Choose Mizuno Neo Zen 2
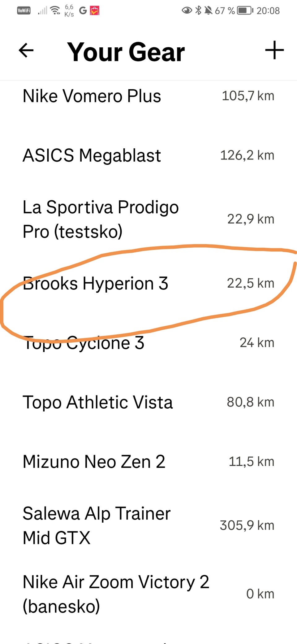The image size is (297, 644). click(x=148, y=462)
